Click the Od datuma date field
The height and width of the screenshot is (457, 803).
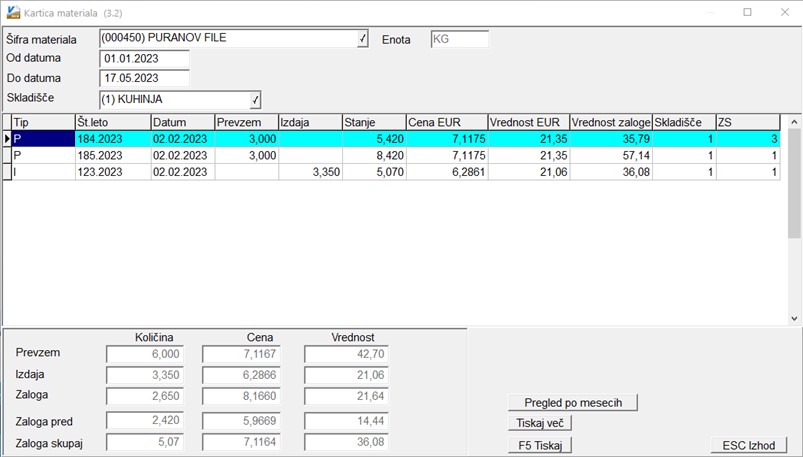(144, 58)
